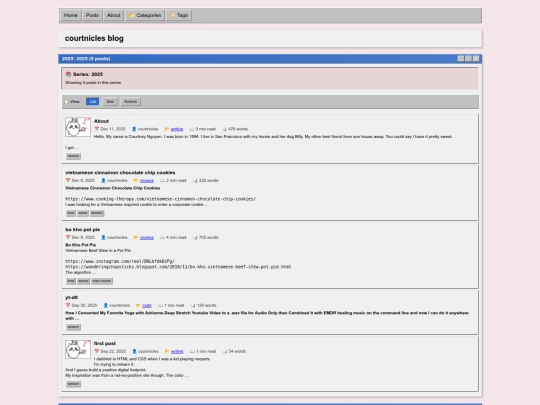Click the random tag under About post
The height and width of the screenshot is (405, 540).
pos(73,156)
